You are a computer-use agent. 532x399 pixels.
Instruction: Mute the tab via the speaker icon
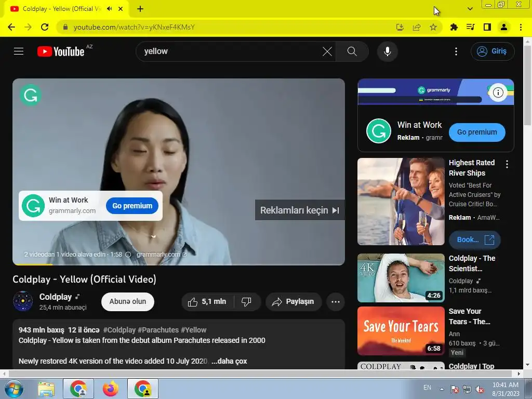(x=109, y=9)
